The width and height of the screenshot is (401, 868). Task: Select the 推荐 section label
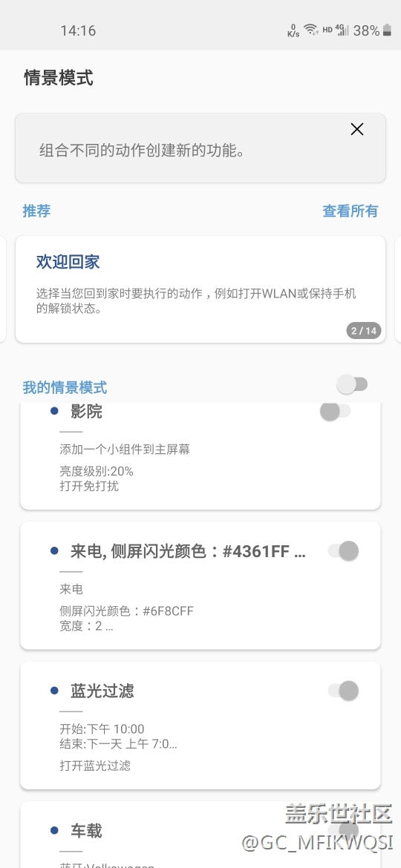pyautogui.click(x=36, y=211)
